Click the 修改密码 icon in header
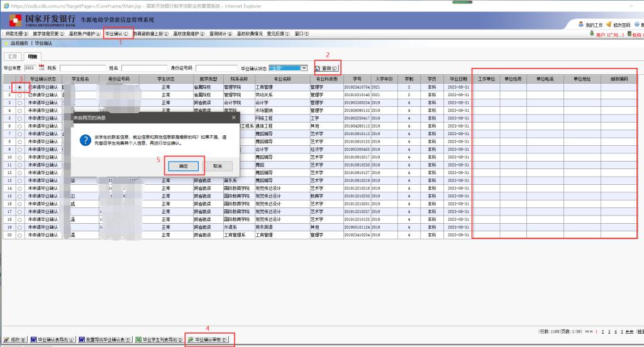644x347 pixels. (x=608, y=25)
